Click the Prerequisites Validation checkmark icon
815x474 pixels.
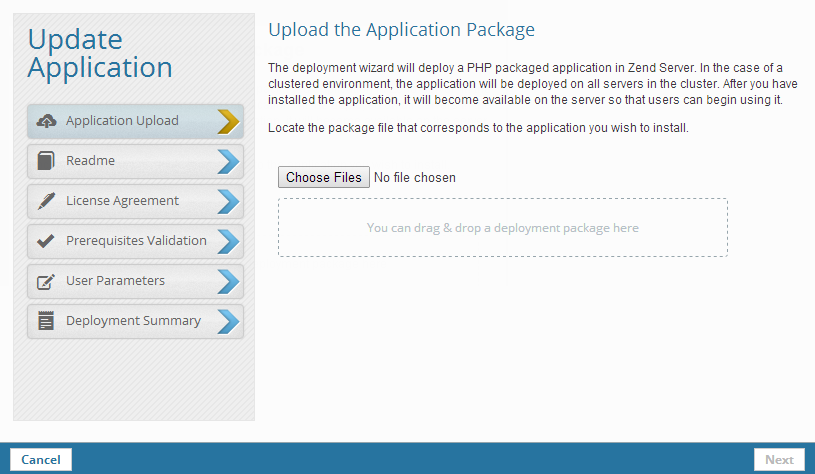(x=46, y=241)
